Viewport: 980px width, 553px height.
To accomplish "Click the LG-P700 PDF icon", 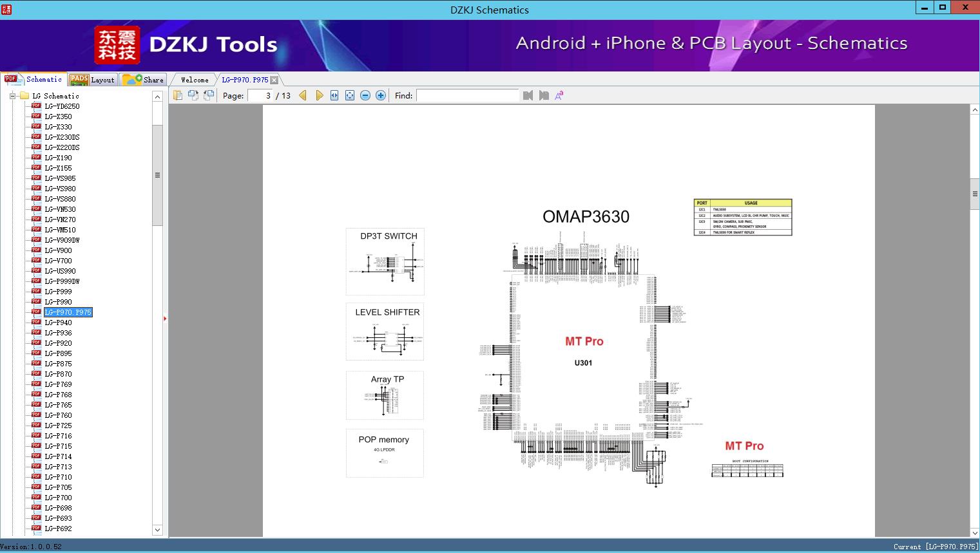I will [x=36, y=498].
